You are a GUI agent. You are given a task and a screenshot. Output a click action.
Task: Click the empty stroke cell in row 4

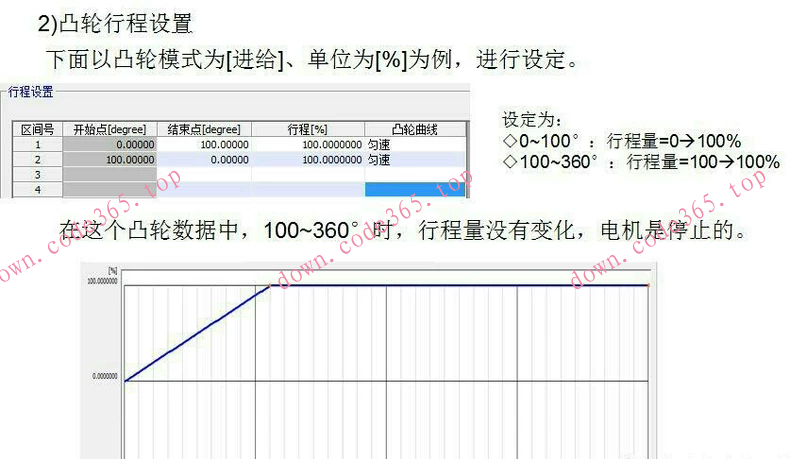coord(307,190)
